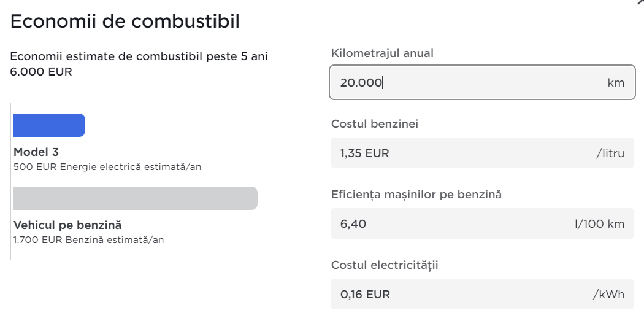Screen dimensions: 644x310
Task: Click the Kilometrajul anual label
Action: tap(382, 53)
